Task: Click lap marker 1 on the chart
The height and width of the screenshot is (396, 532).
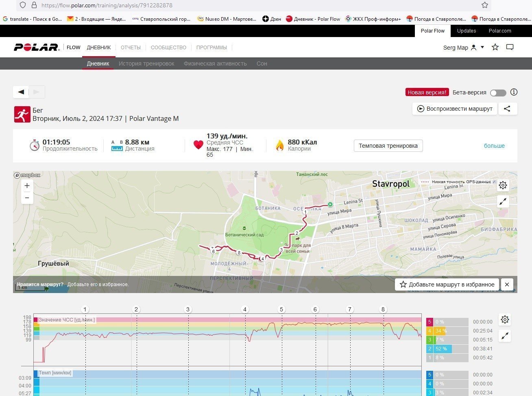Action: [85, 309]
